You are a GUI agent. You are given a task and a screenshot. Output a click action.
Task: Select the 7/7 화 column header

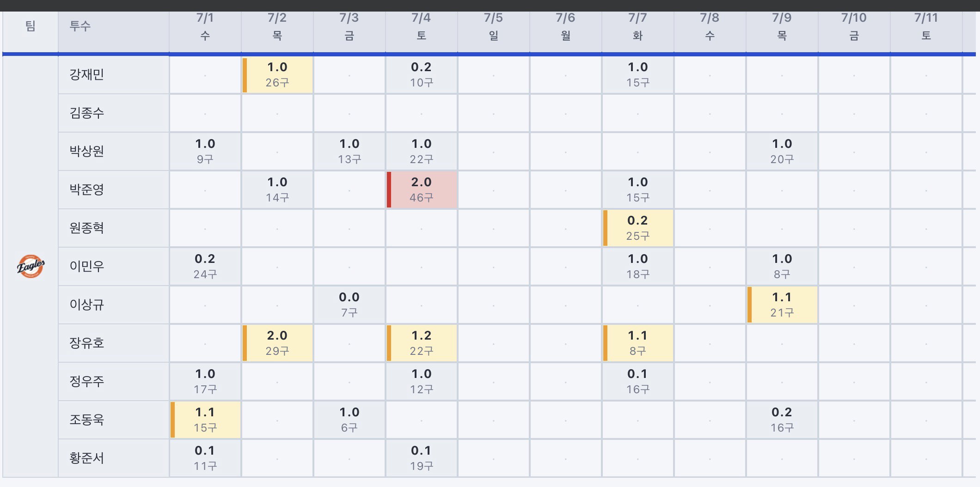click(638, 27)
